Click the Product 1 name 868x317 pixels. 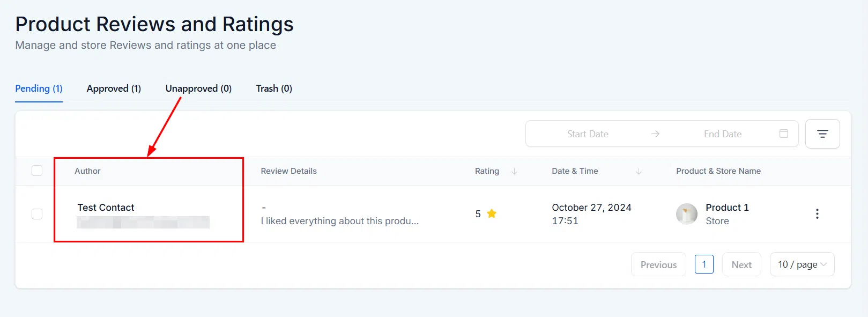pyautogui.click(x=727, y=208)
